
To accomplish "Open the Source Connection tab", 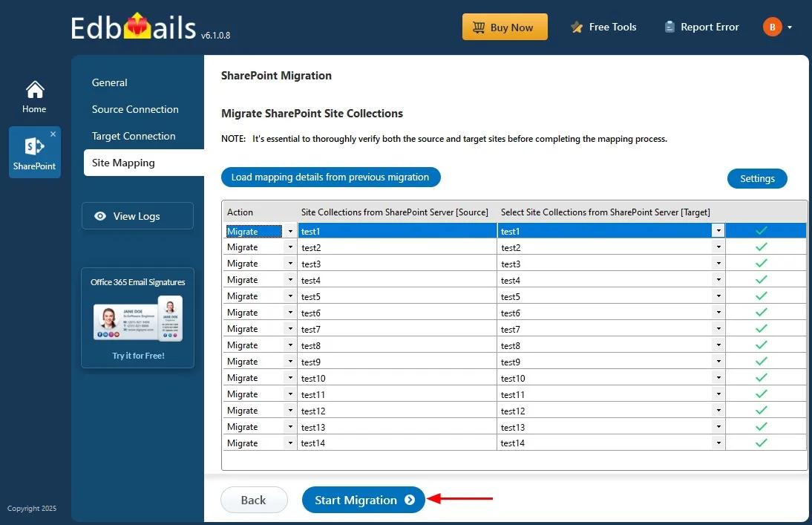I will click(135, 109).
